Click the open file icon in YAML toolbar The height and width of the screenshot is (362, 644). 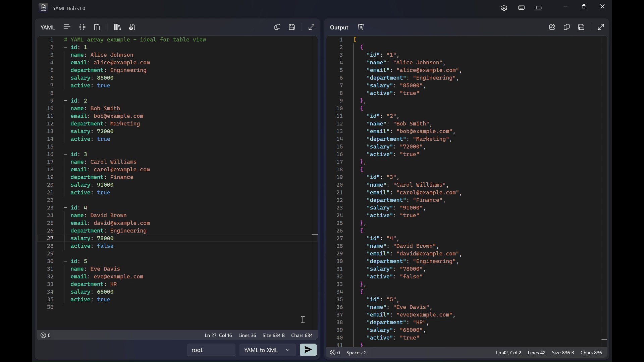click(132, 27)
